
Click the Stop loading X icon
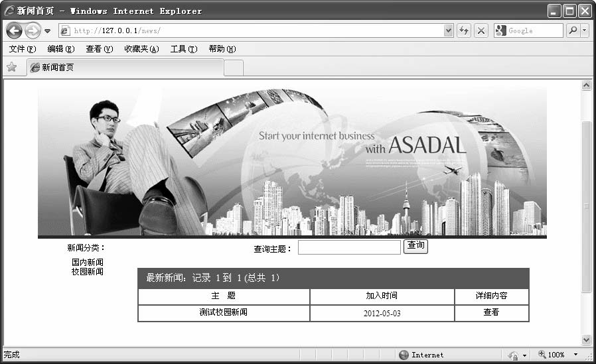[x=481, y=30]
